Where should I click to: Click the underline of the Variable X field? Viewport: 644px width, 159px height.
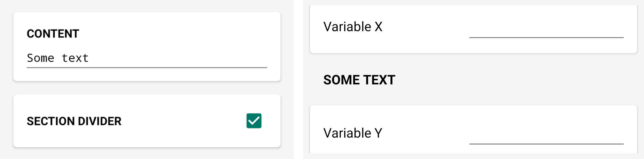tap(546, 37)
